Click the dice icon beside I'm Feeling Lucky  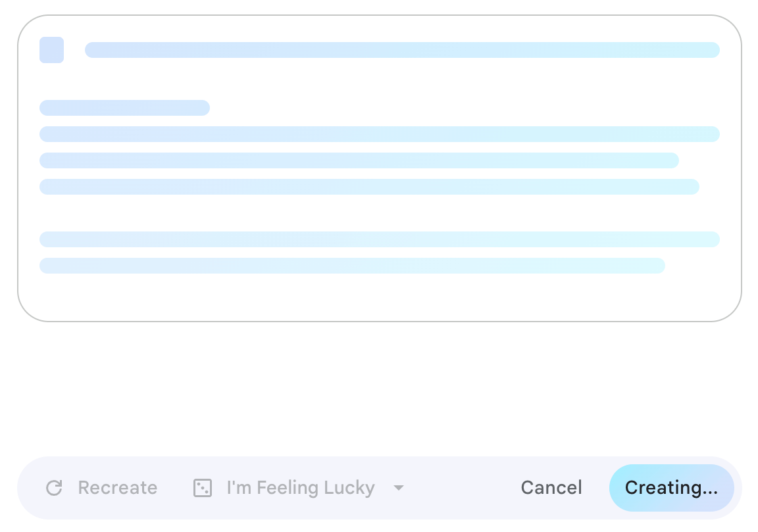point(202,488)
